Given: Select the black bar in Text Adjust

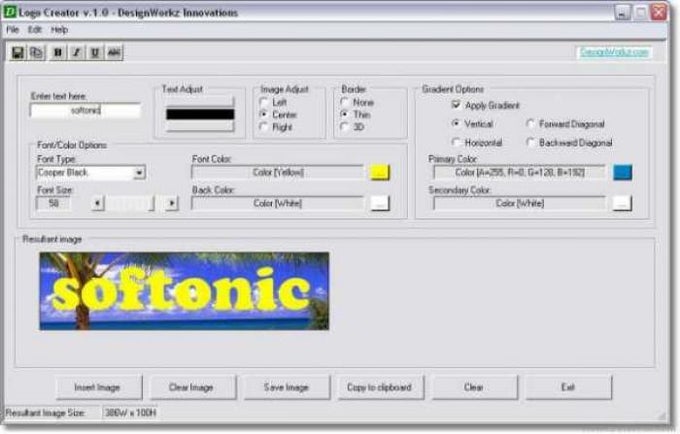Looking at the screenshot, I should (x=200, y=114).
